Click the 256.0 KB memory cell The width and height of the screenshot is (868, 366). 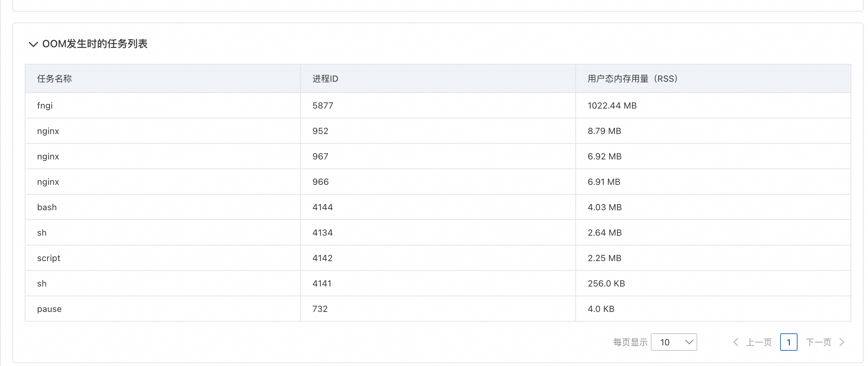click(x=606, y=284)
